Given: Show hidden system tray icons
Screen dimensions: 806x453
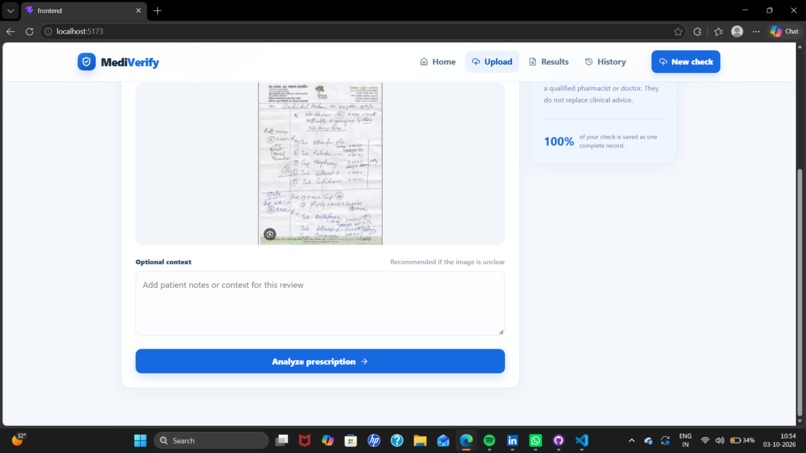Looking at the screenshot, I should pos(632,441).
